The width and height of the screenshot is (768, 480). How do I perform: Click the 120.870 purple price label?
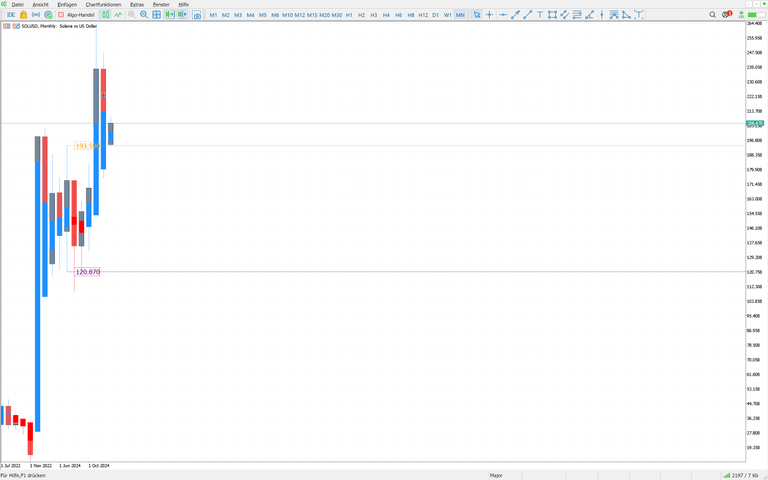88,272
